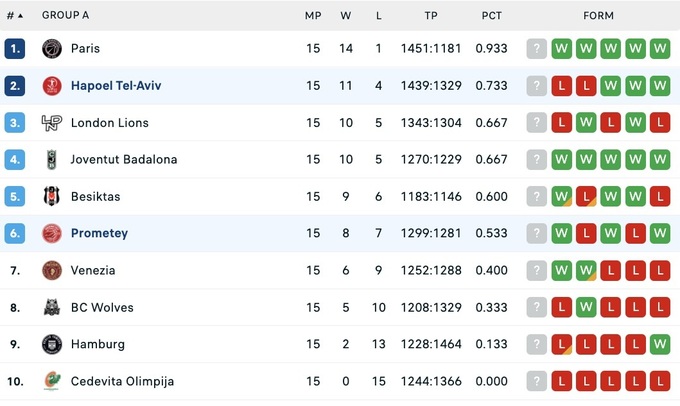Click the Venezia team logo
Screen dimensions: 680x406
52,270
